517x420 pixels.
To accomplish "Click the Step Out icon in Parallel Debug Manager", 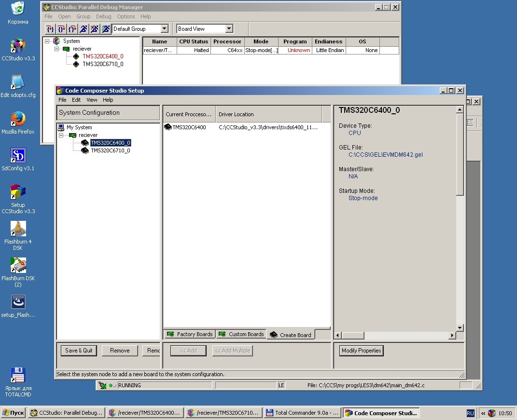I will point(72,29).
